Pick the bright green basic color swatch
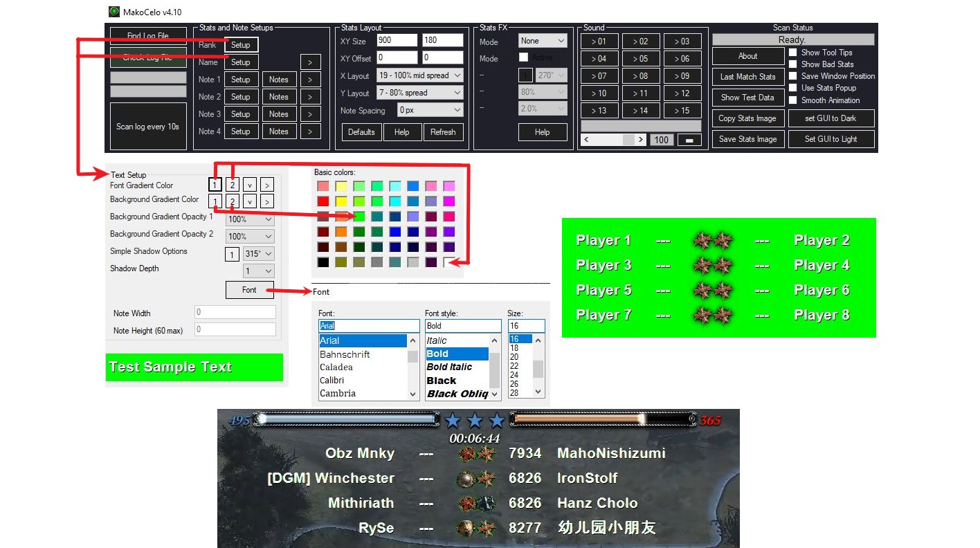 point(359,217)
